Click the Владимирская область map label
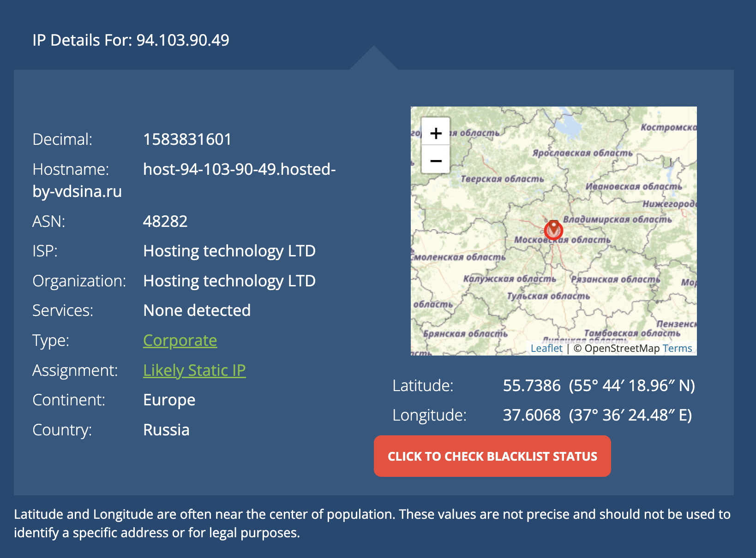 [617, 219]
